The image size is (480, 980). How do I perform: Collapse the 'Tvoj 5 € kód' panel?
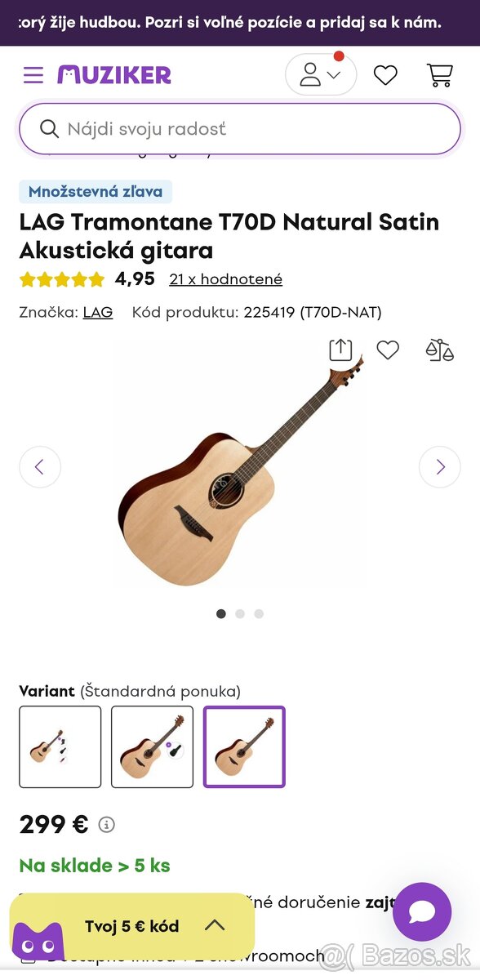(x=216, y=926)
